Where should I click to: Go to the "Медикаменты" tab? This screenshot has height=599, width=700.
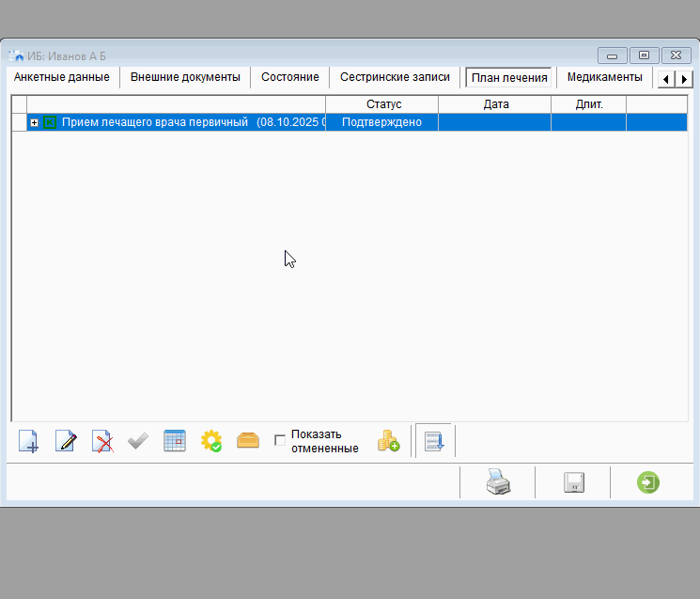pos(604,77)
